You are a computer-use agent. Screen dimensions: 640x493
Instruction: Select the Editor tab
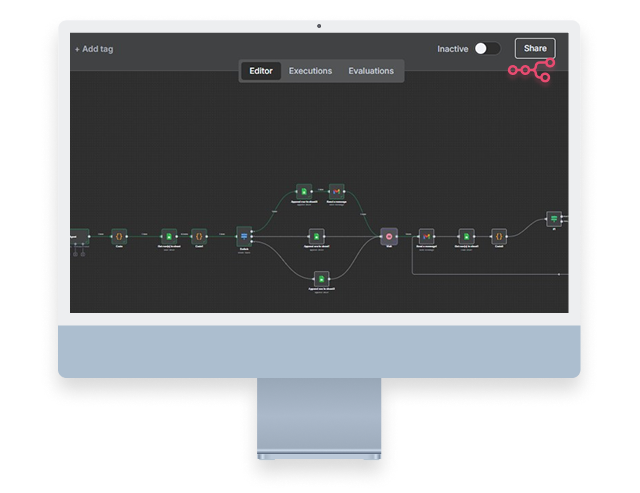(x=260, y=71)
